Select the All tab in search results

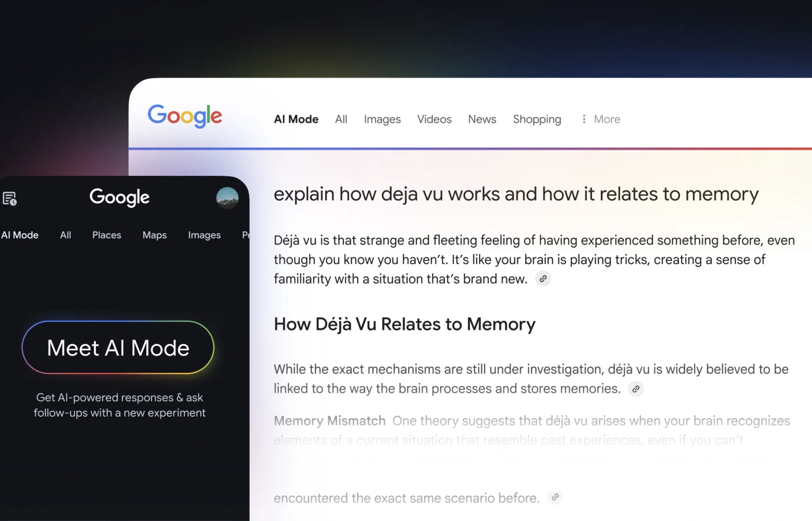pos(341,119)
